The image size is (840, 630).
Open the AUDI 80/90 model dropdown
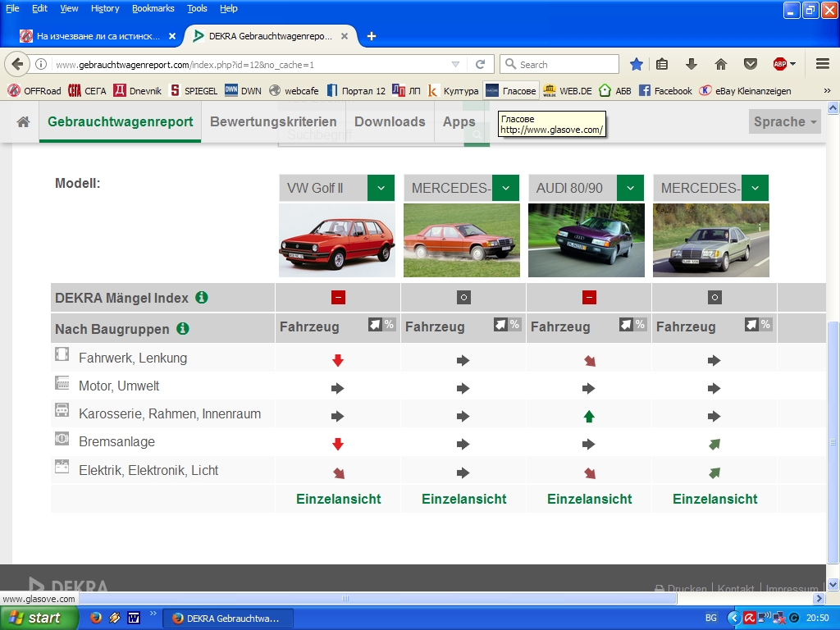(x=630, y=188)
